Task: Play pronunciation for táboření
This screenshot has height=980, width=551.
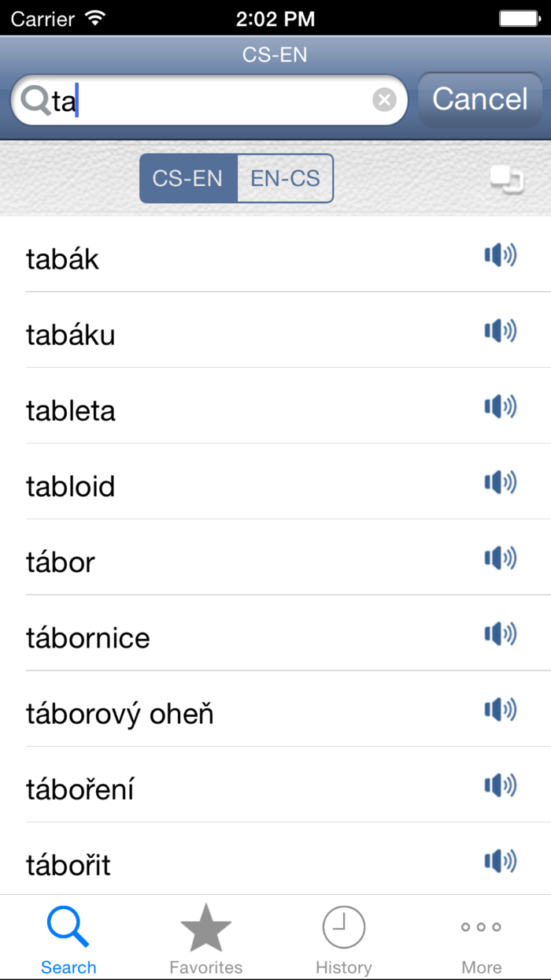Action: pyautogui.click(x=501, y=785)
